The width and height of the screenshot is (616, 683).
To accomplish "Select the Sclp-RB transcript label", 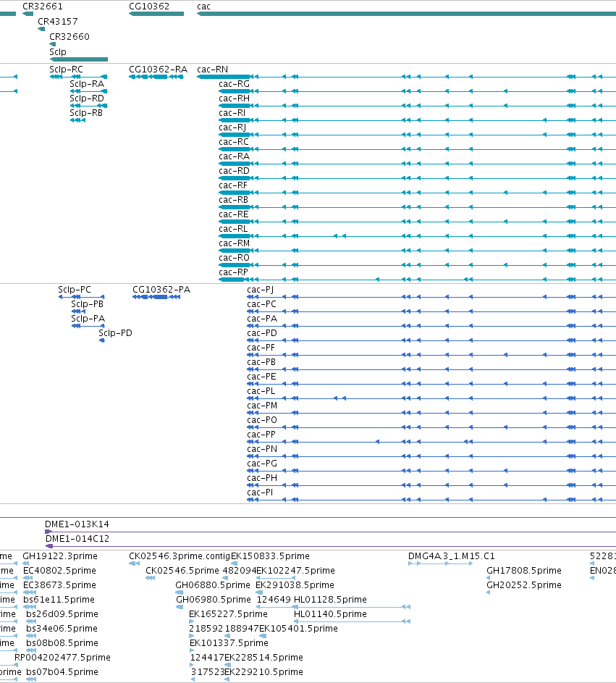I will click(x=86, y=113).
